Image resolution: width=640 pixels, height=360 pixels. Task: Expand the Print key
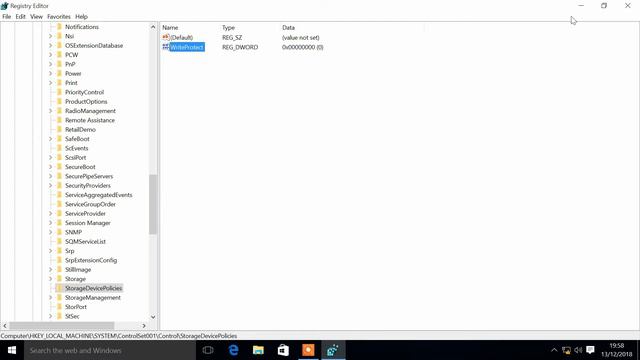pos(51,83)
